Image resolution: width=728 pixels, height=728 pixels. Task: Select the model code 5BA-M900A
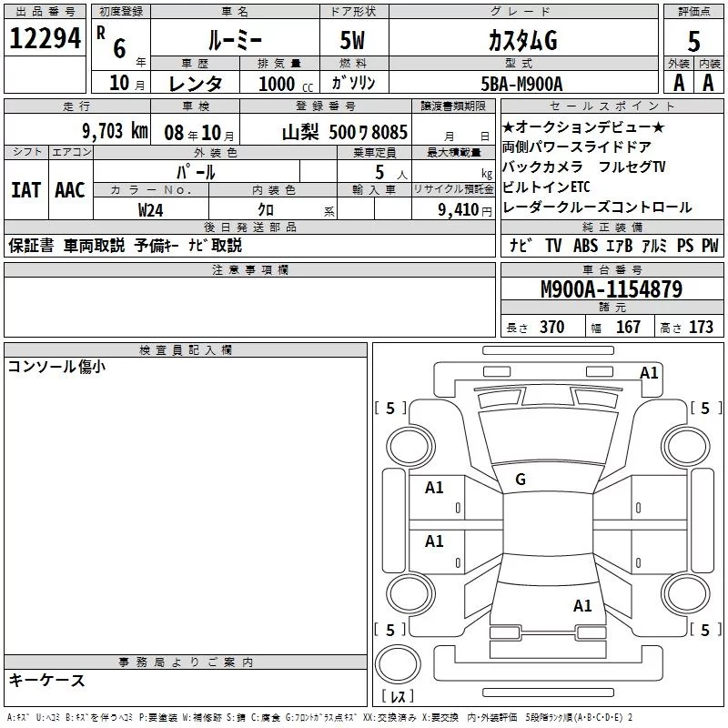coord(521,83)
